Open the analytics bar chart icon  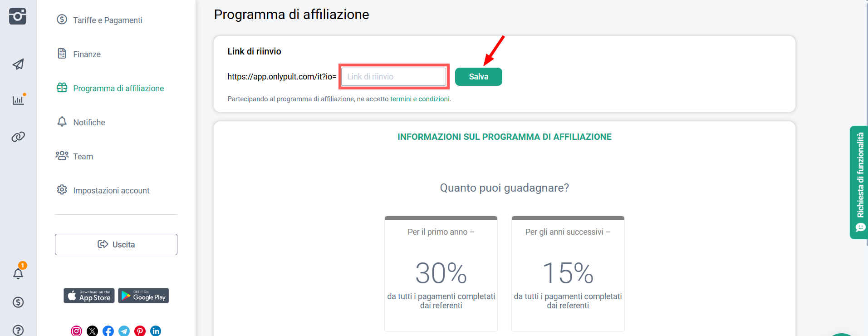[x=18, y=100]
